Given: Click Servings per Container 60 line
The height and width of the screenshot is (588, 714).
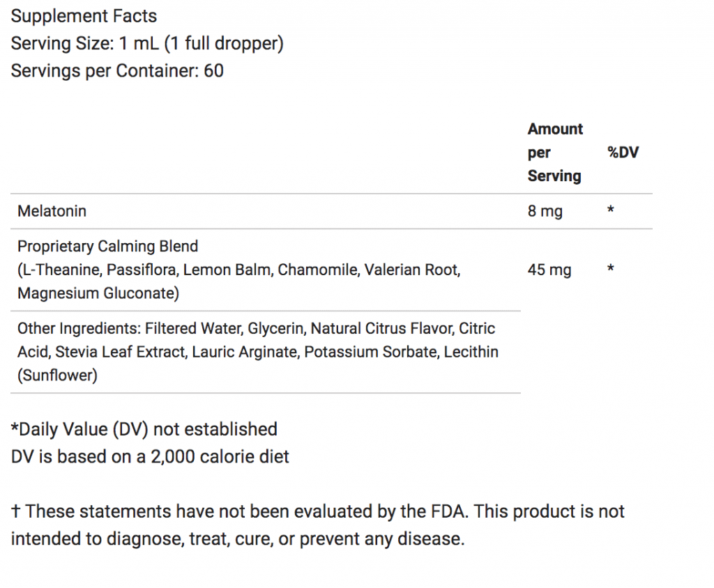Looking at the screenshot, I should [117, 71].
